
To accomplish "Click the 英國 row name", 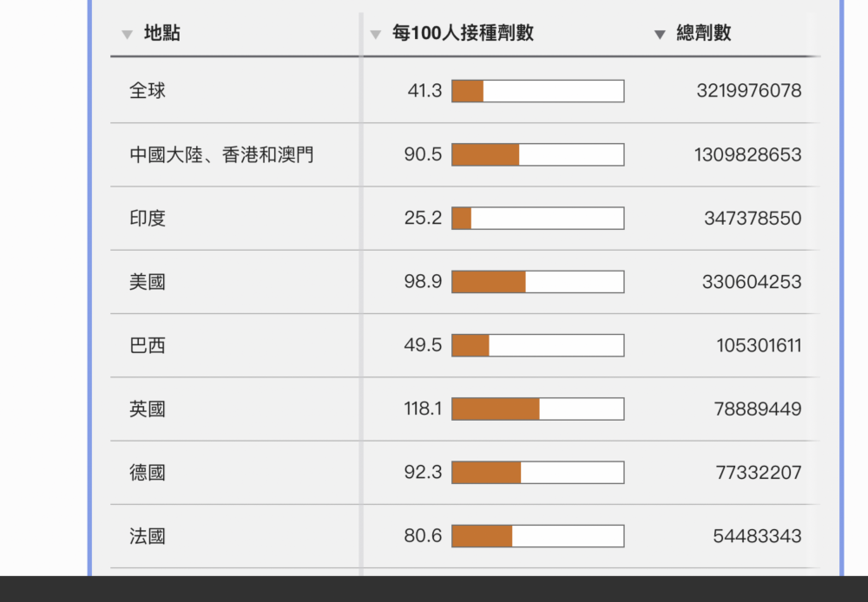I will click(148, 409).
